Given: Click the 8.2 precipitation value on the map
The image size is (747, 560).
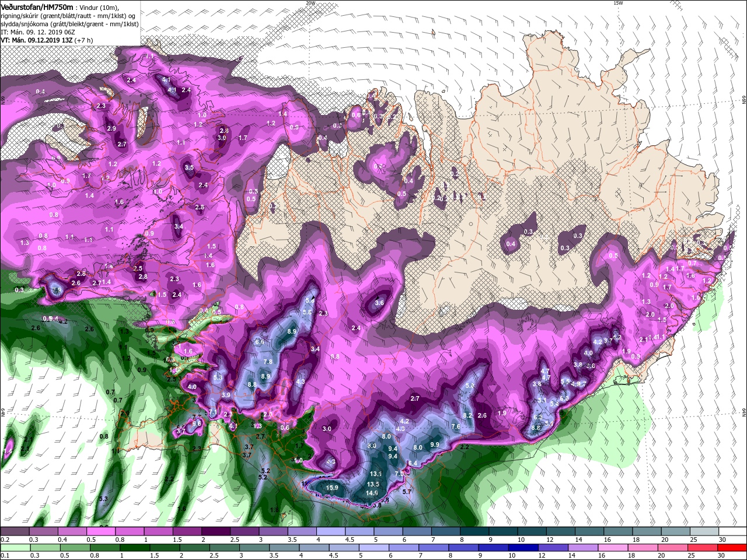Looking at the screenshot, I should [467, 415].
